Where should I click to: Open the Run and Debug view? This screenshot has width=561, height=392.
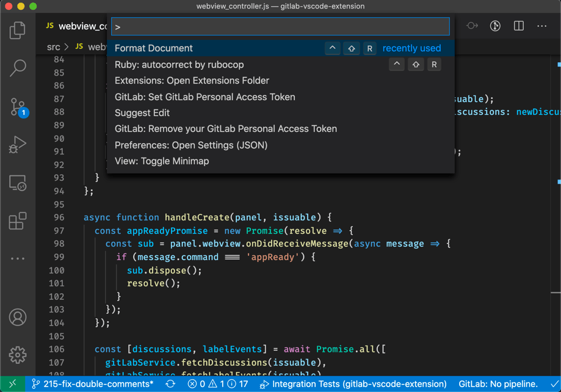pyautogui.click(x=18, y=145)
